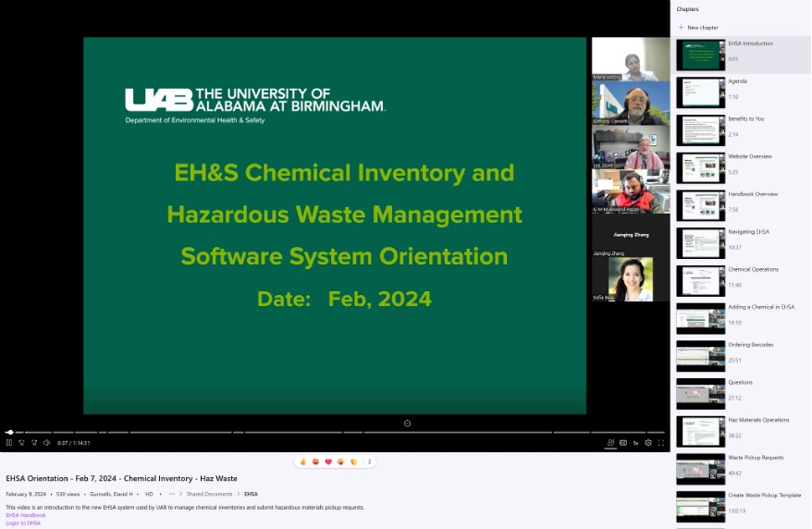Open the Chemical Operations chapter thumbnail

click(701, 281)
